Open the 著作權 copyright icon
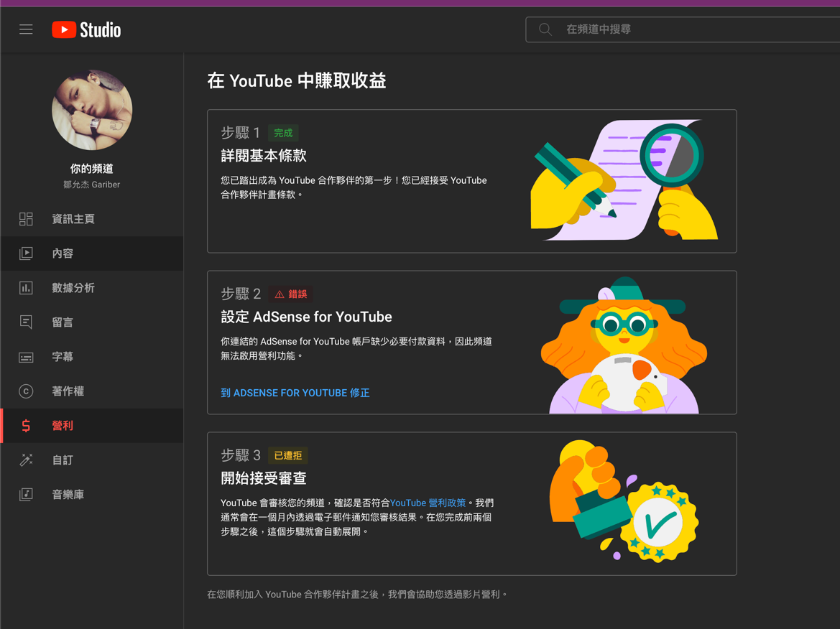Viewport: 840px width, 629px height. (26, 391)
